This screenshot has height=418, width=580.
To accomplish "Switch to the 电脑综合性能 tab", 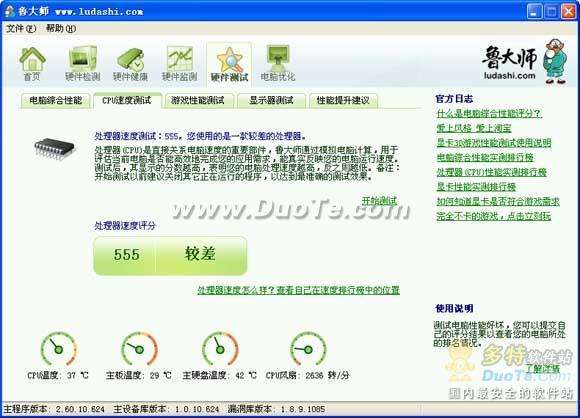I will click(55, 100).
